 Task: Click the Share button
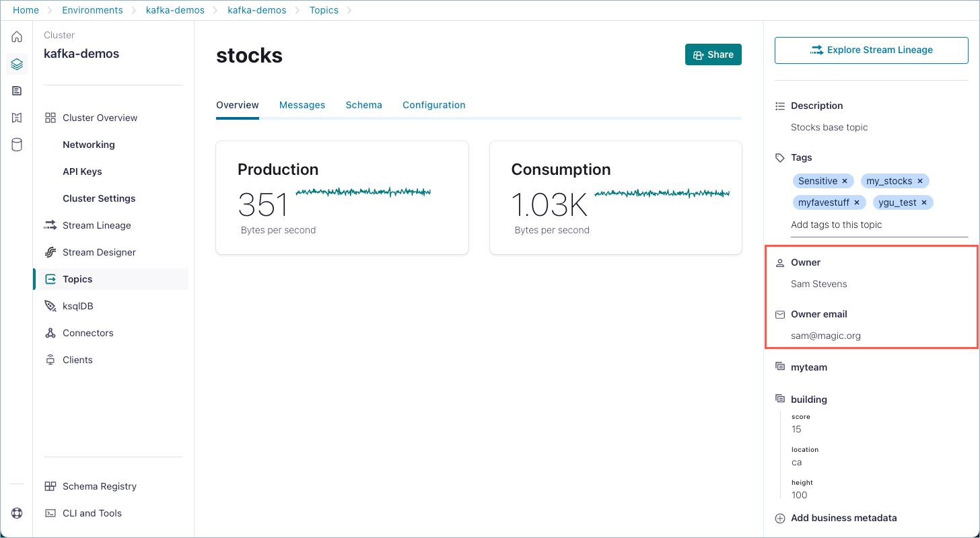click(x=713, y=54)
